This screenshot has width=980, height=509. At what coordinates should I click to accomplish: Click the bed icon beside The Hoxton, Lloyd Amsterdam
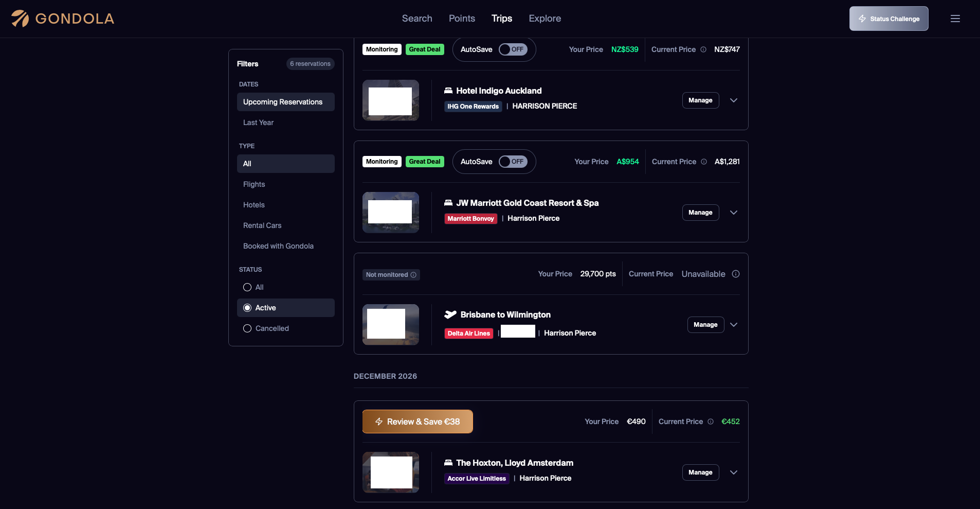point(448,463)
